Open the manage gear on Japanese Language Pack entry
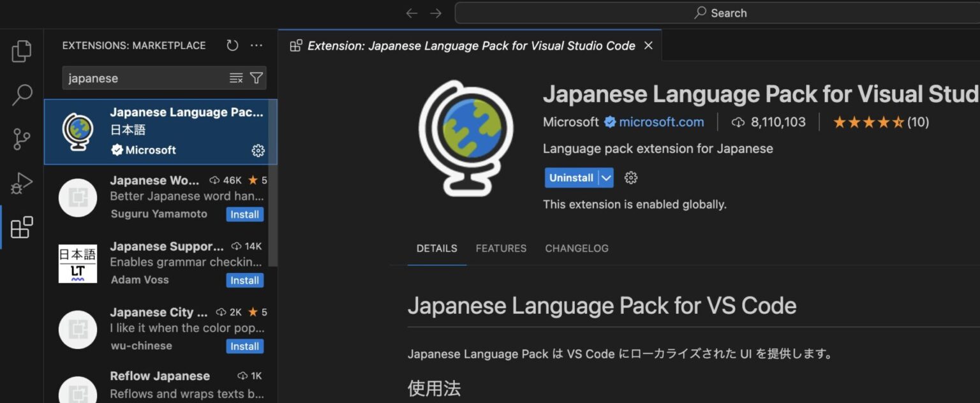The height and width of the screenshot is (403, 980). (258, 150)
